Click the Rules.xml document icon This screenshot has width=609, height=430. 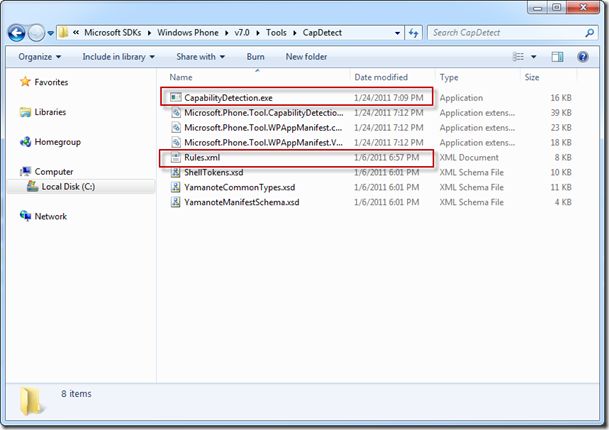[176, 157]
